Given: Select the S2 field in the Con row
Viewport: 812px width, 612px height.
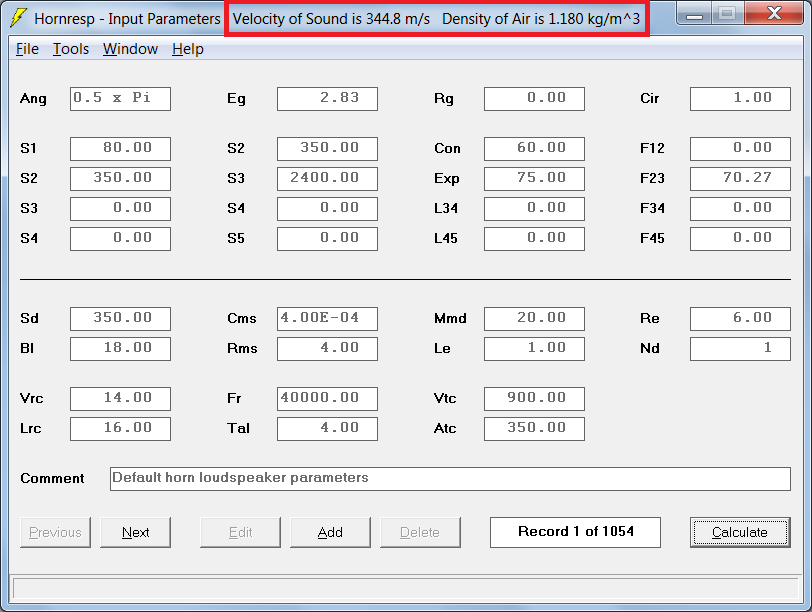Looking at the screenshot, I should point(327,149).
